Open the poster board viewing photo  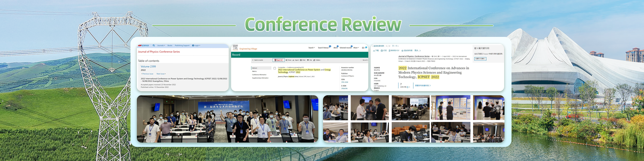(450, 108)
